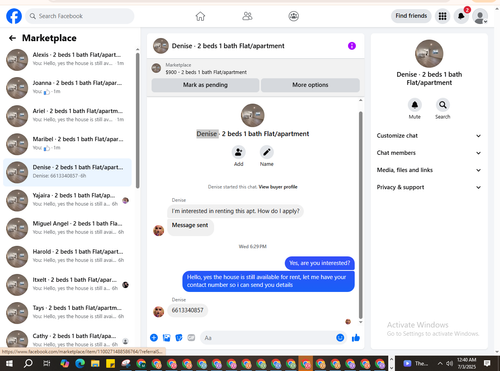Choose a sticker icon in composer
This screenshot has width=500, height=371.
click(179, 338)
